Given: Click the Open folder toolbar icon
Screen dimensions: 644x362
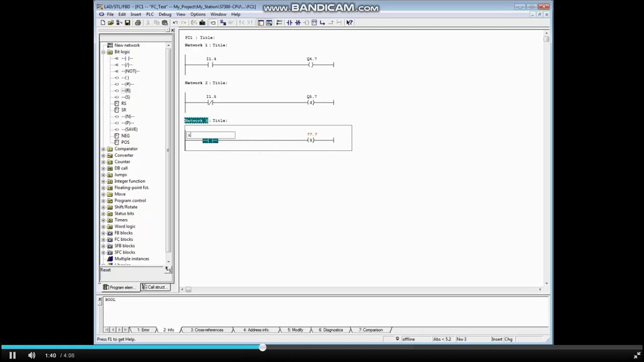Looking at the screenshot, I should coord(111,23).
